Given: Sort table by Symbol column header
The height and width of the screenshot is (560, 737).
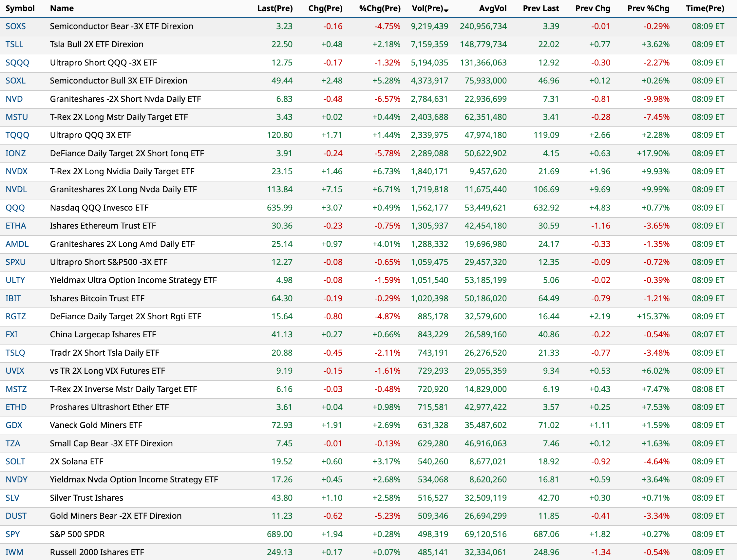Looking at the screenshot, I should [20, 8].
